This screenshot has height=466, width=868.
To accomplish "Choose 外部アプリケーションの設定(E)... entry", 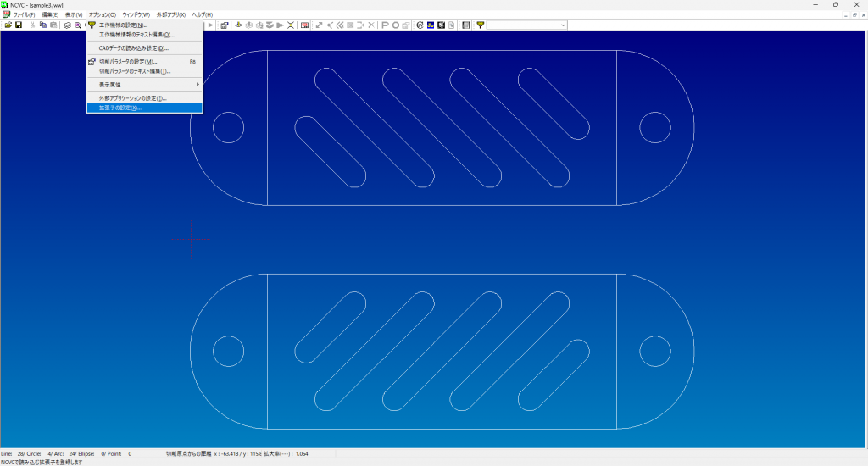I will coord(144,98).
